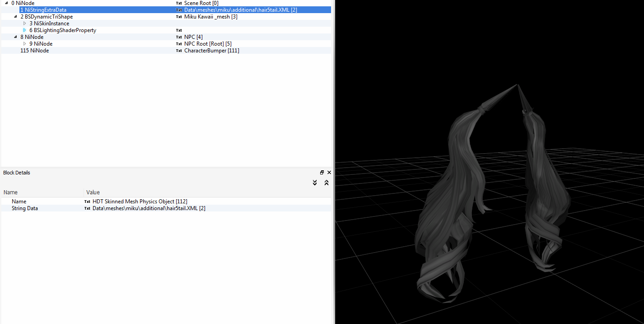Click String Data hair5tail.XML value field
Viewport: 644px width, 324px height.
coord(149,208)
